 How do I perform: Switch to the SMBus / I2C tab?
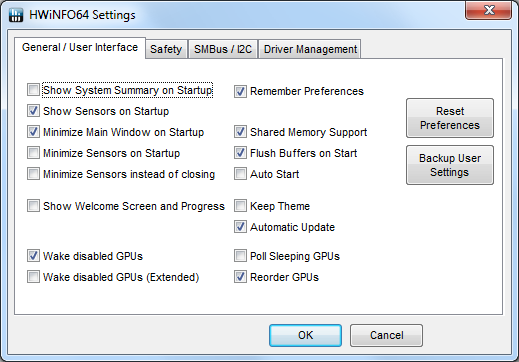223,49
